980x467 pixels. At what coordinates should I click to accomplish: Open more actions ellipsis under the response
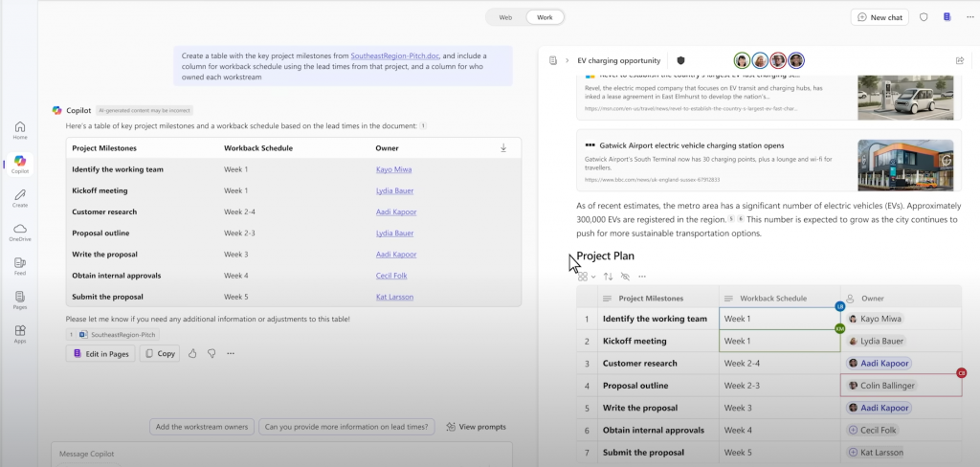pos(231,353)
